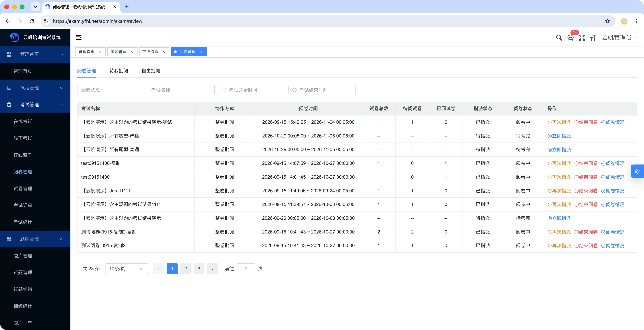Switch to 待我批阅 tab
The height and width of the screenshot is (330, 644).
tap(119, 71)
